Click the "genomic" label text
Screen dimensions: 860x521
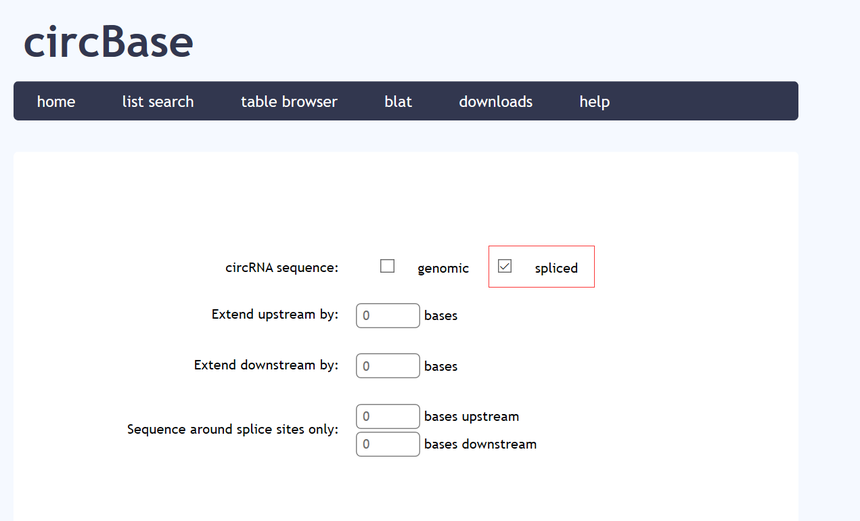point(443,268)
